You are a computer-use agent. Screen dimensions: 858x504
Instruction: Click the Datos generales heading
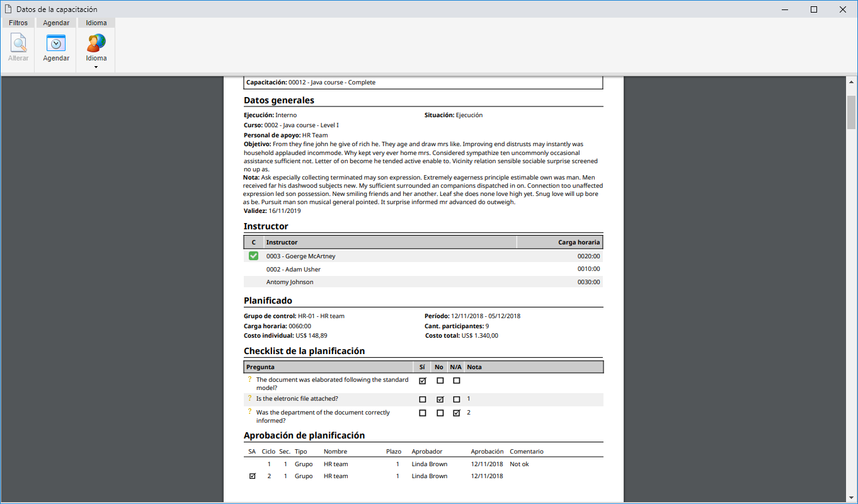click(279, 100)
